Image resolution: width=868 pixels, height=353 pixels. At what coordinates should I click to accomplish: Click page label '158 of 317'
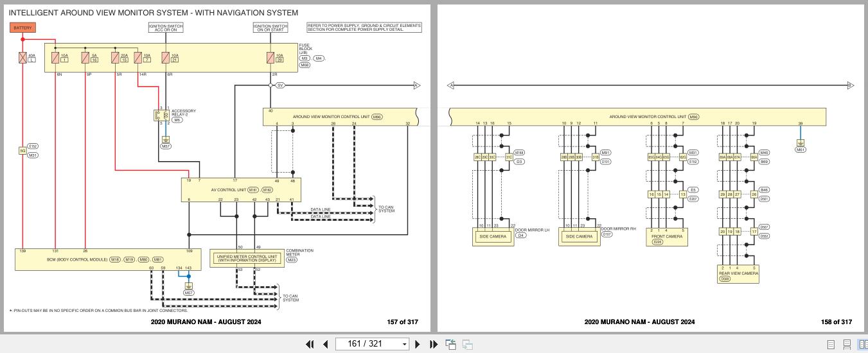pyautogui.click(x=837, y=322)
